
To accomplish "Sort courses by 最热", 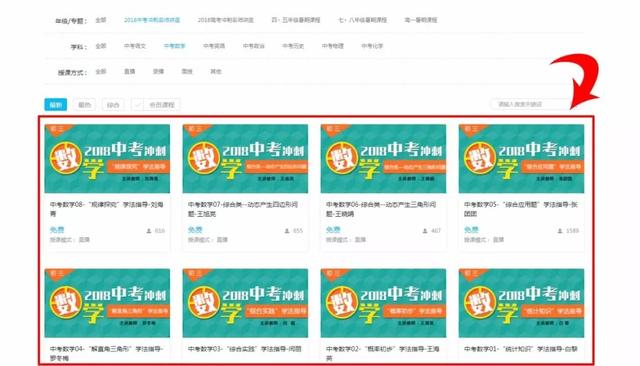I will click(84, 105).
